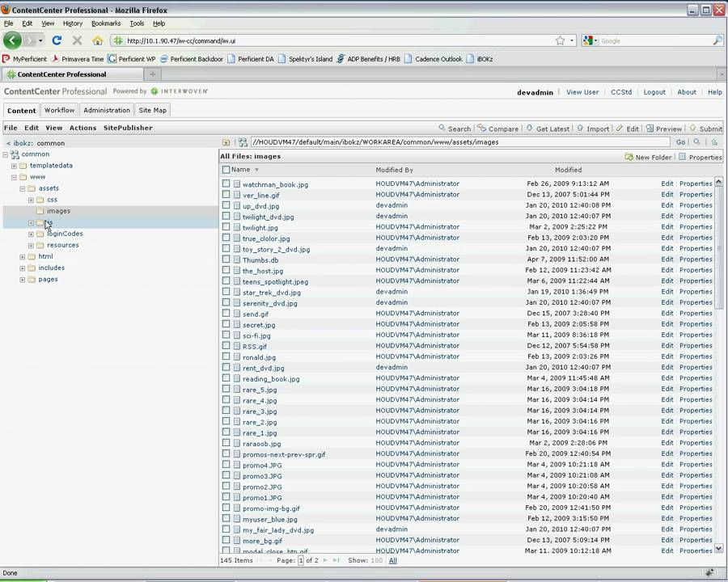Viewport: 728px width, 582px height.
Task: Open the SitePublisher menu
Action: 128,128
